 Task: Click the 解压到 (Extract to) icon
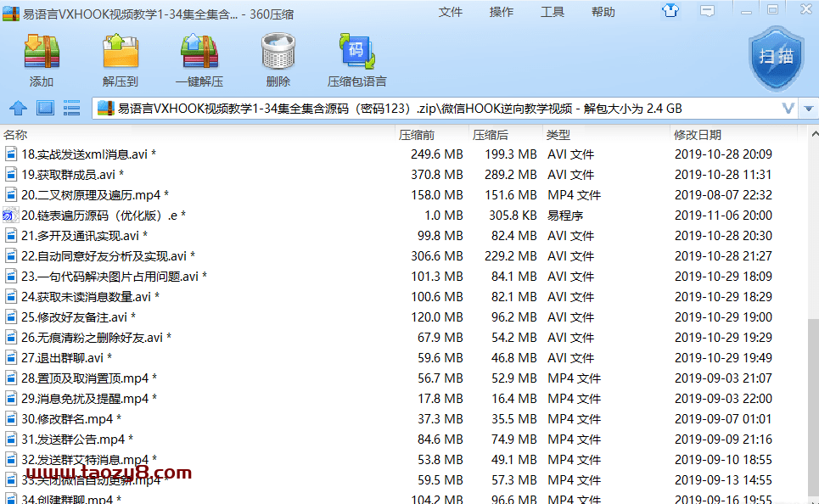click(121, 59)
